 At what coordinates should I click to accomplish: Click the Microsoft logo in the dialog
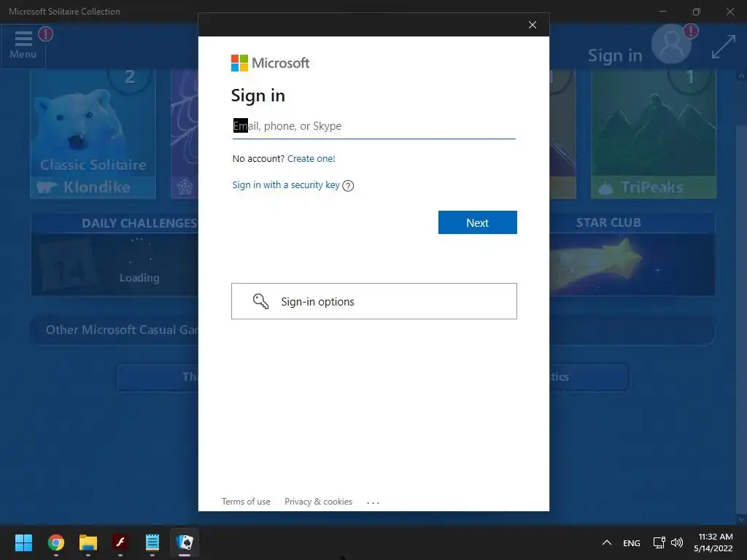(270, 63)
